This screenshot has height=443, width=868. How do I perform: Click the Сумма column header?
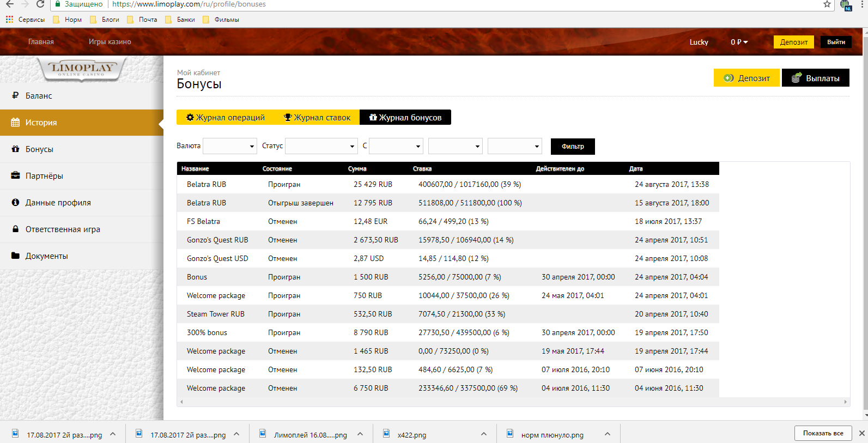357,168
